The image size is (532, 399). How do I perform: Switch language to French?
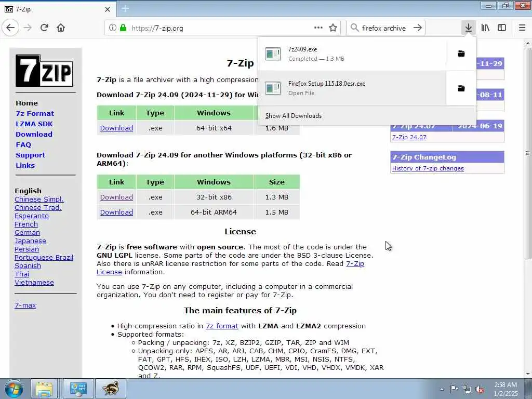(26, 224)
